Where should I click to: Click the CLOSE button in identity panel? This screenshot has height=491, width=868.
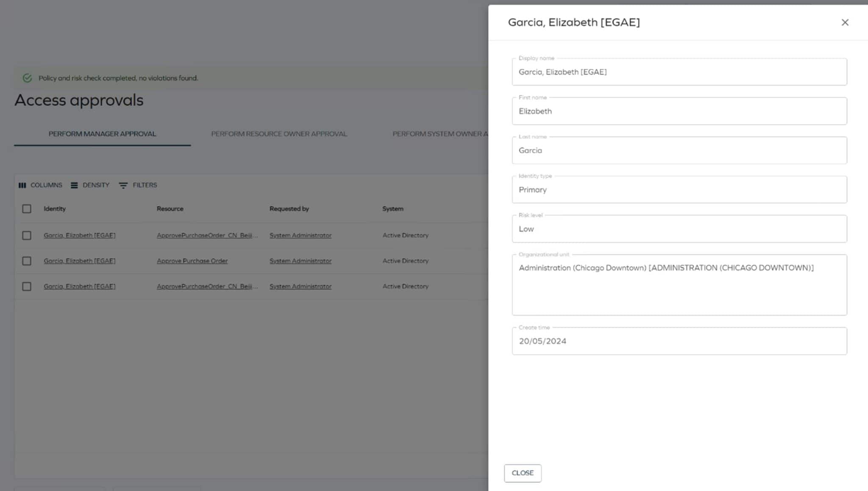point(523,473)
